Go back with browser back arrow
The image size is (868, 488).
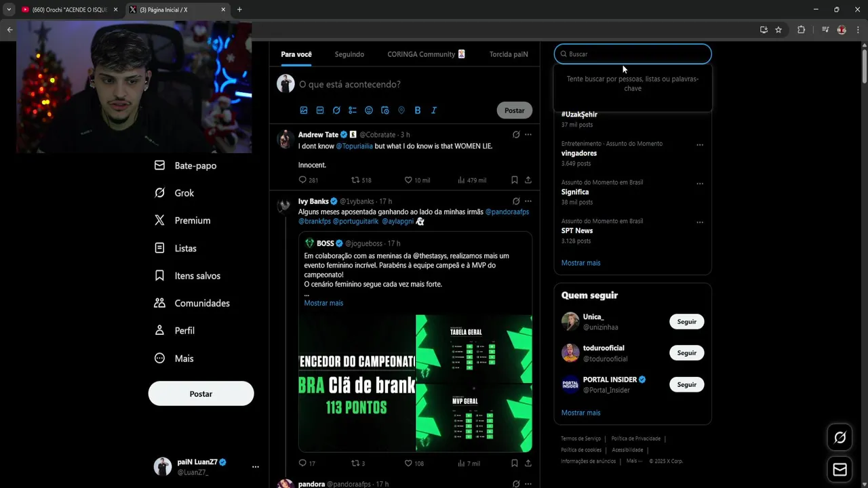tap(9, 30)
